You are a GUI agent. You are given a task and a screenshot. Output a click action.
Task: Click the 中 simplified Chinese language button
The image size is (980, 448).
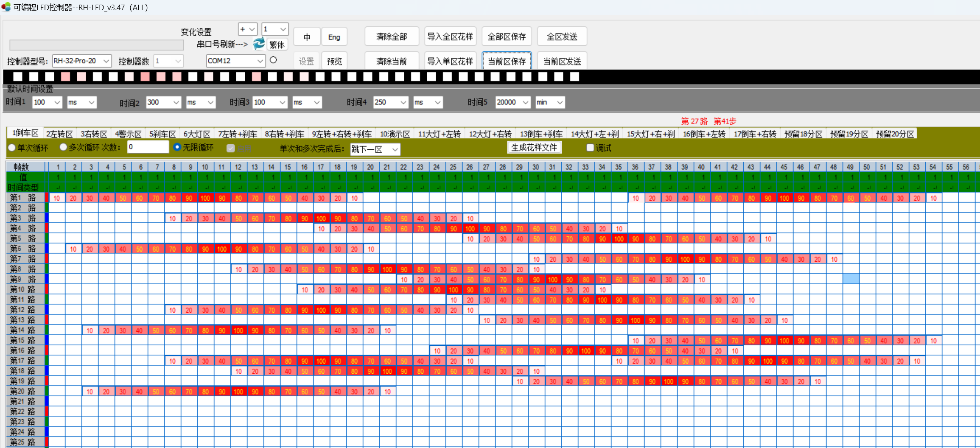307,37
